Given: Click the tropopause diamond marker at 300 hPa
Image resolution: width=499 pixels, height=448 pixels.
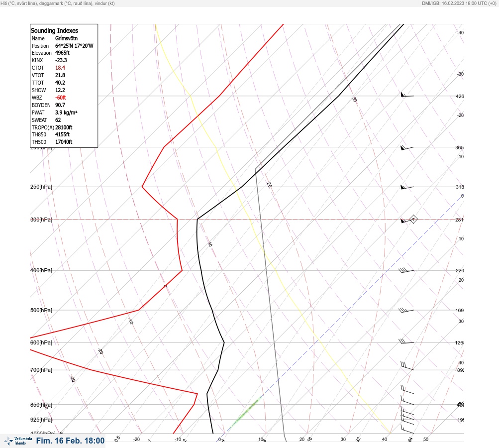Looking at the screenshot, I should [413, 219].
